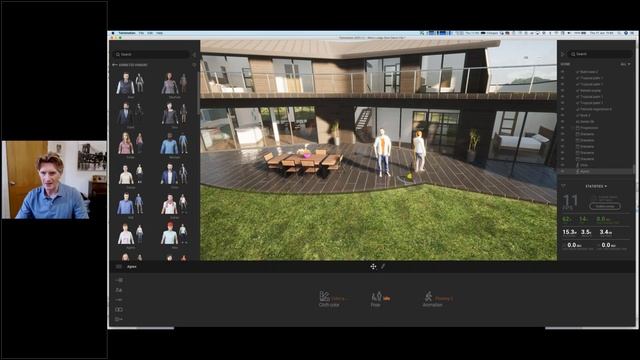Open the ALL filter dropdown in Scene panel
640x360 pixels.
[625, 64]
